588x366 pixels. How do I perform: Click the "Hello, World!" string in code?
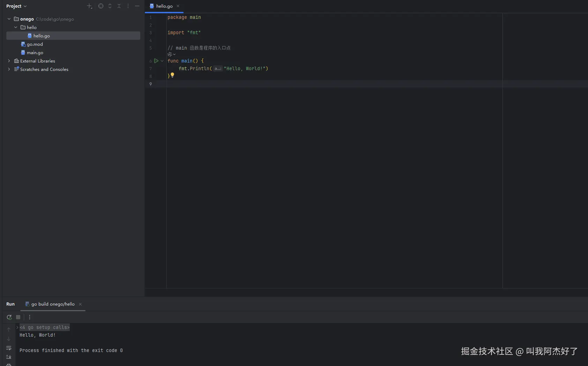click(x=245, y=68)
